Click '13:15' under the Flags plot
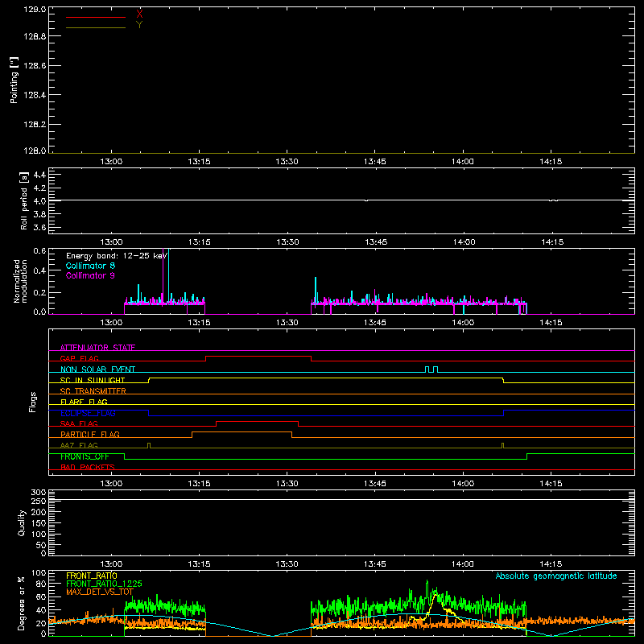 pyautogui.click(x=199, y=484)
